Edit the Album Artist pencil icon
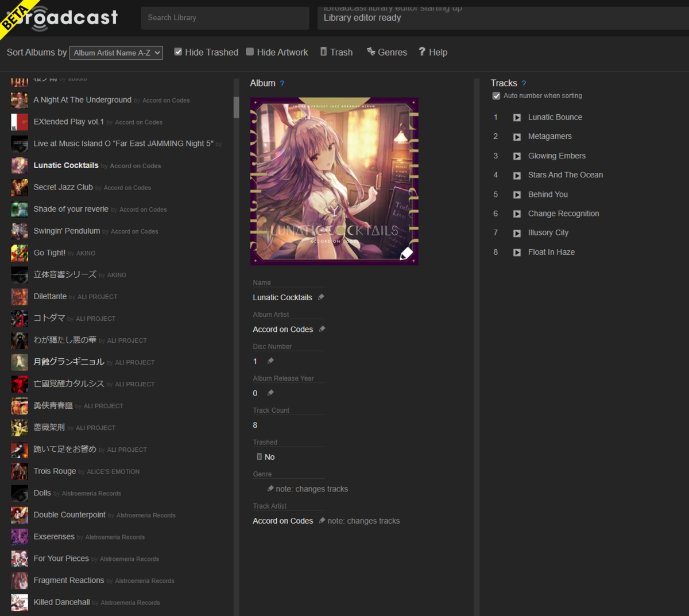689x616 pixels. (x=322, y=329)
